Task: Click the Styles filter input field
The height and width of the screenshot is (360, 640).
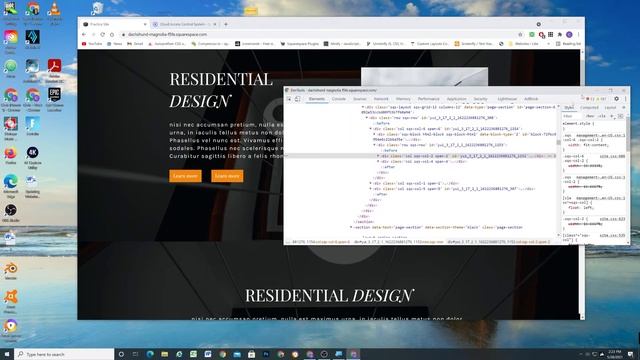Action: click(572, 116)
